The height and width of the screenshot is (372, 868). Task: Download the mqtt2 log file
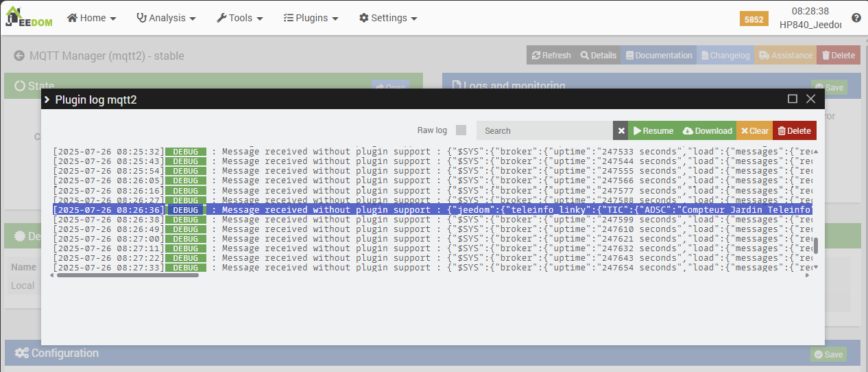pyautogui.click(x=707, y=130)
